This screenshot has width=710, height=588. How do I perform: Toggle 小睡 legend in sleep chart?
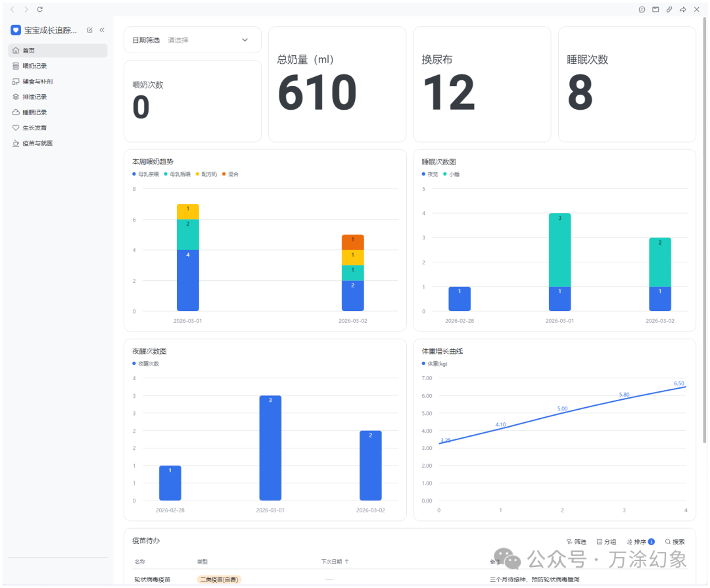pyautogui.click(x=451, y=174)
